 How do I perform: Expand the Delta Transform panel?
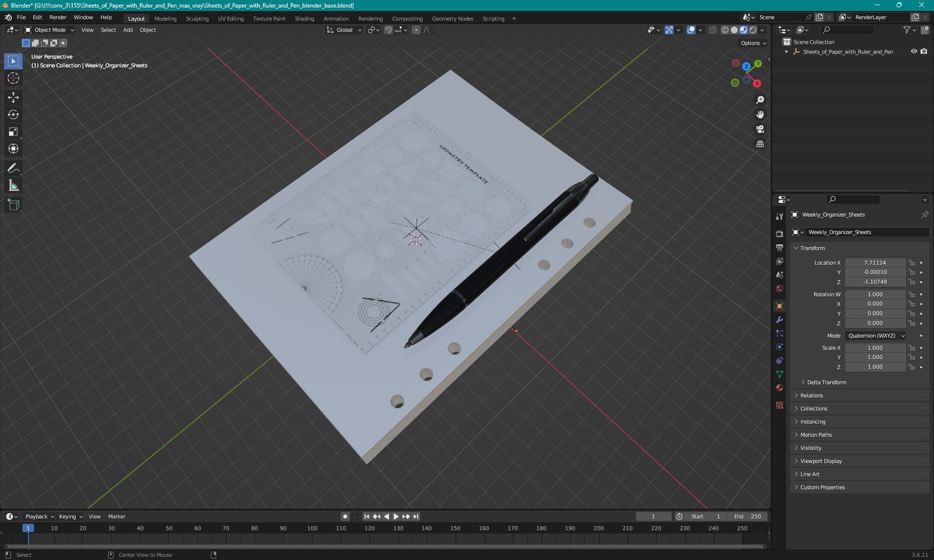pos(826,383)
